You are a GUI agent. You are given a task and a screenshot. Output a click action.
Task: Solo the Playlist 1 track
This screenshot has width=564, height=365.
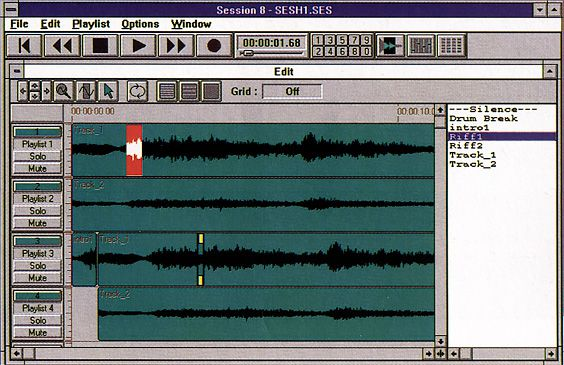tap(37, 156)
